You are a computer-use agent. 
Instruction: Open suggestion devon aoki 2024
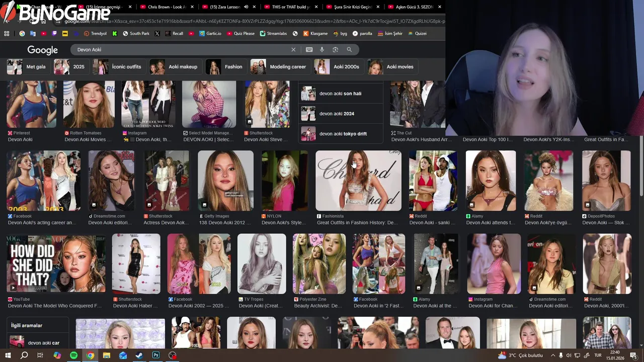[x=341, y=114]
